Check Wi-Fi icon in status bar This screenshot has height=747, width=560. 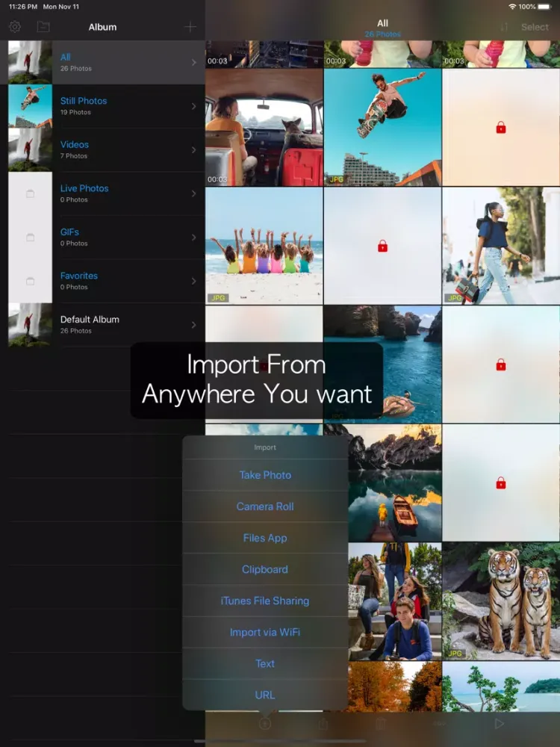(x=512, y=7)
